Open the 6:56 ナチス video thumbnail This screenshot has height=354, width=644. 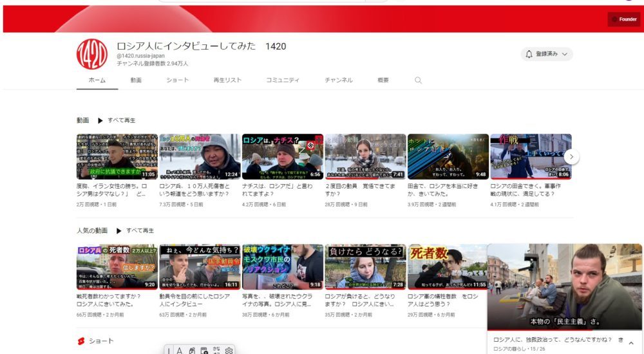(x=283, y=156)
